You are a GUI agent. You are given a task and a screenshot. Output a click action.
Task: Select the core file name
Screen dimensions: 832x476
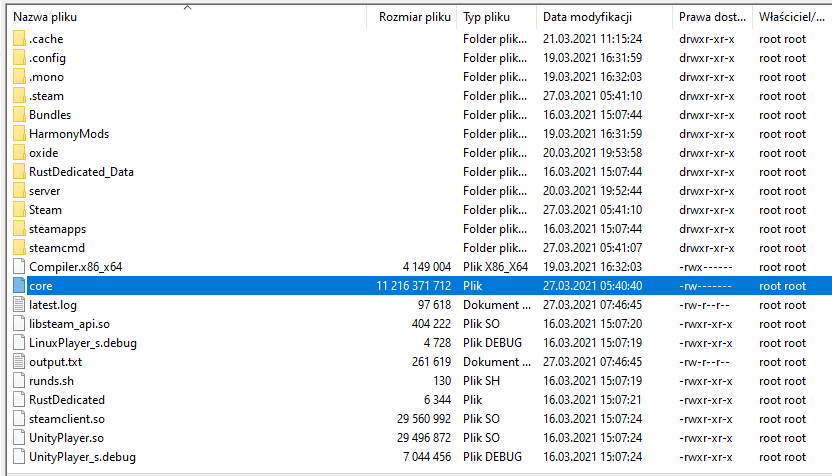(x=41, y=286)
